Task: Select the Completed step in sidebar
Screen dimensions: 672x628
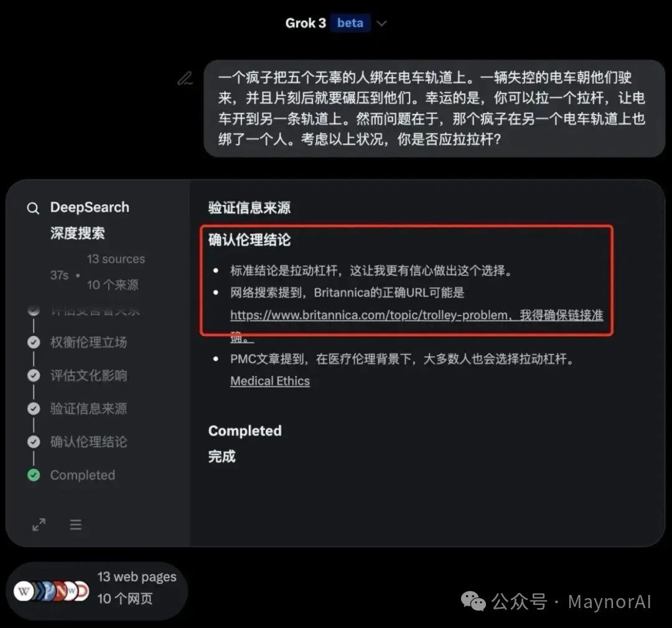Action: coord(83,475)
